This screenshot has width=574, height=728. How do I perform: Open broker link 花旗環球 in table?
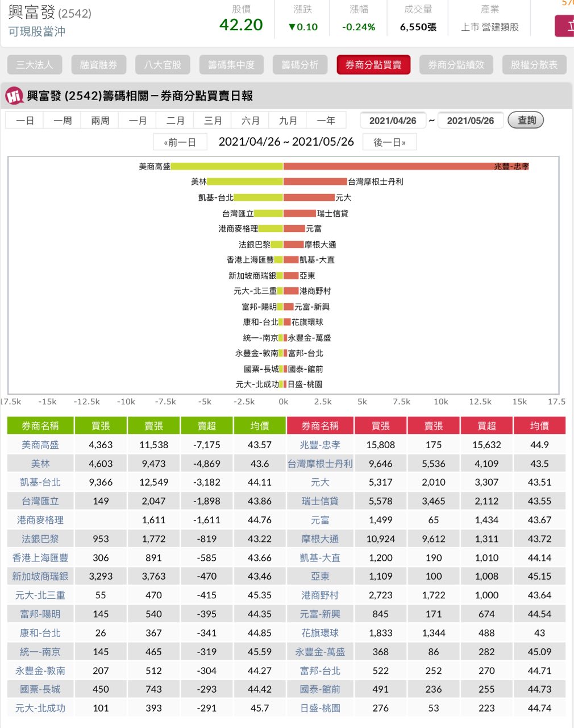click(x=320, y=633)
